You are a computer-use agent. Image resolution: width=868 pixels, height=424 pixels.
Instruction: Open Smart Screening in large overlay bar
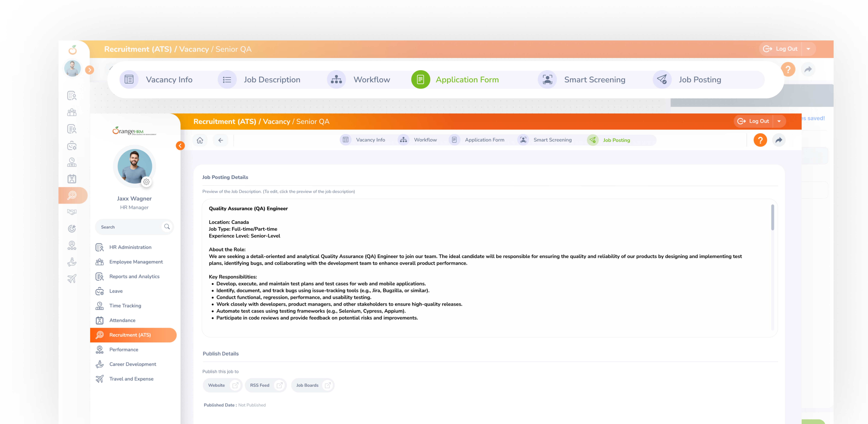(x=582, y=80)
